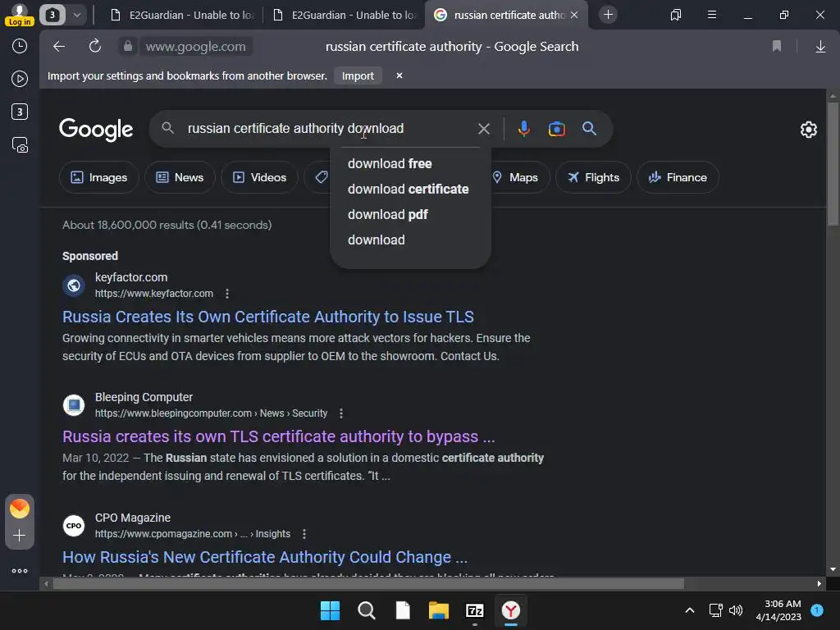The height and width of the screenshot is (630, 840).
Task: Go back to previous page
Action: tap(59, 47)
